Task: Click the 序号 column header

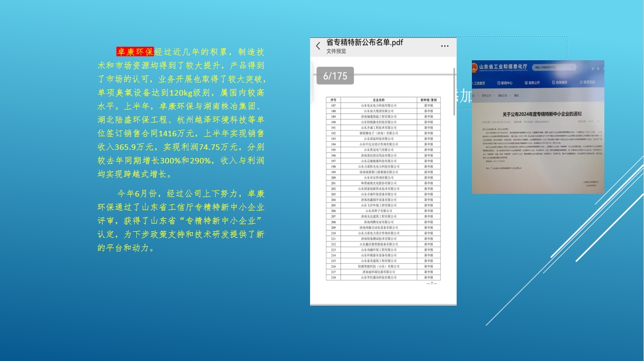Action: coord(333,100)
